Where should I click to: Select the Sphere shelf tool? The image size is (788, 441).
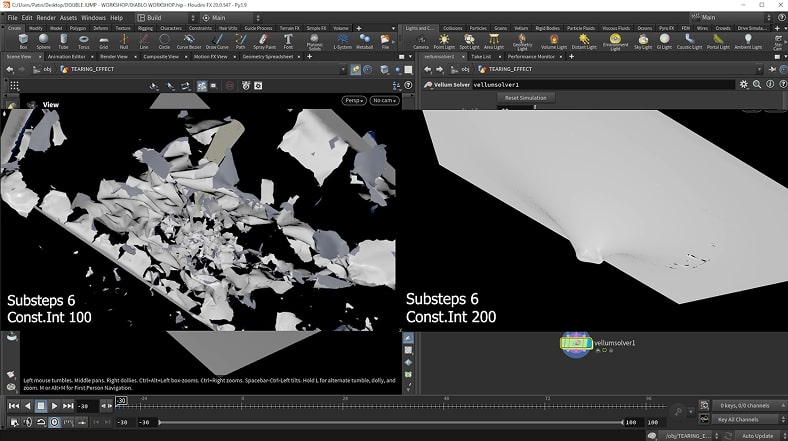tap(44, 42)
